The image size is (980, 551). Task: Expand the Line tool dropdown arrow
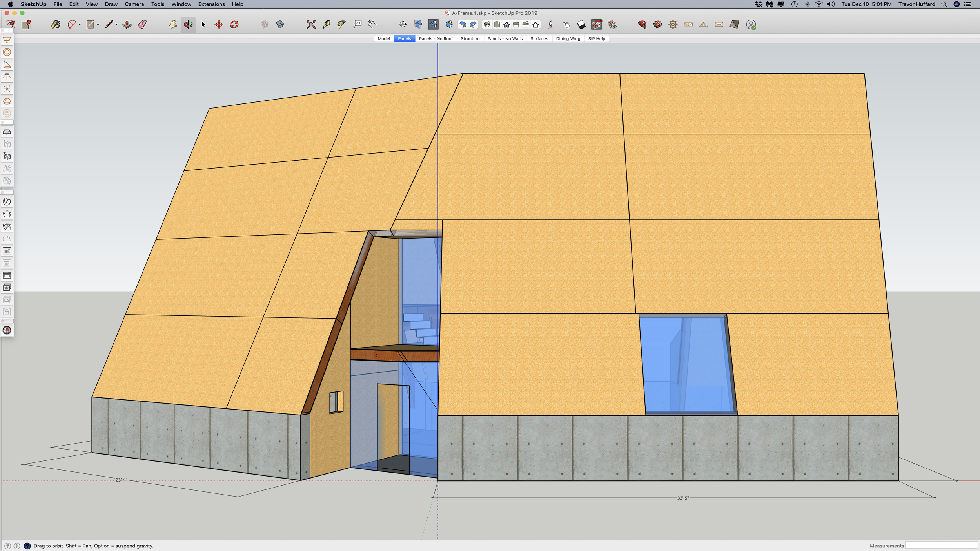[116, 25]
